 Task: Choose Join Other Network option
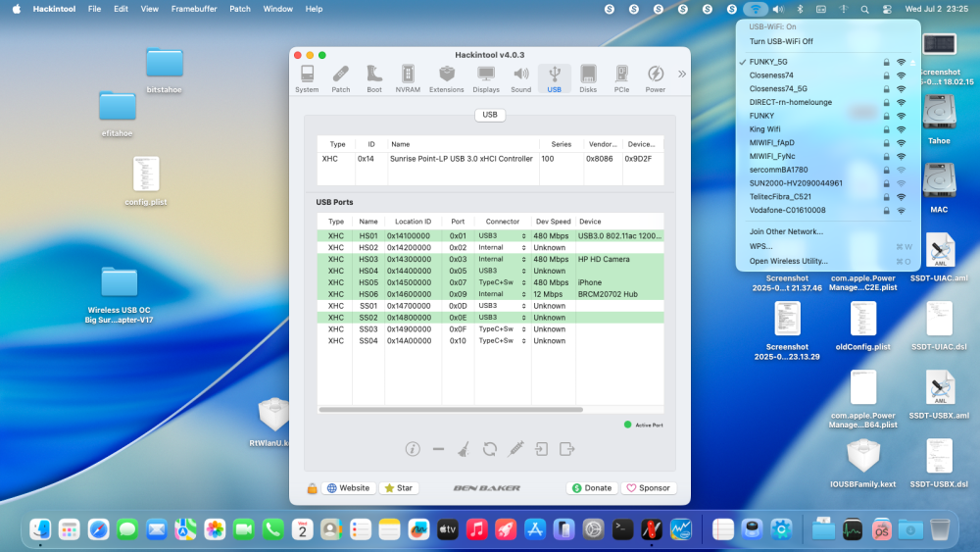(x=786, y=231)
